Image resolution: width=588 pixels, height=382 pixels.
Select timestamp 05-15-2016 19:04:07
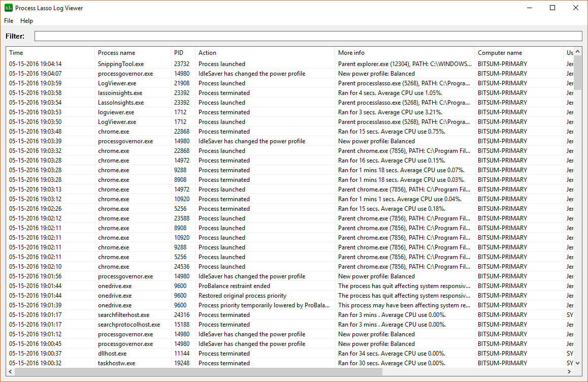(35, 74)
